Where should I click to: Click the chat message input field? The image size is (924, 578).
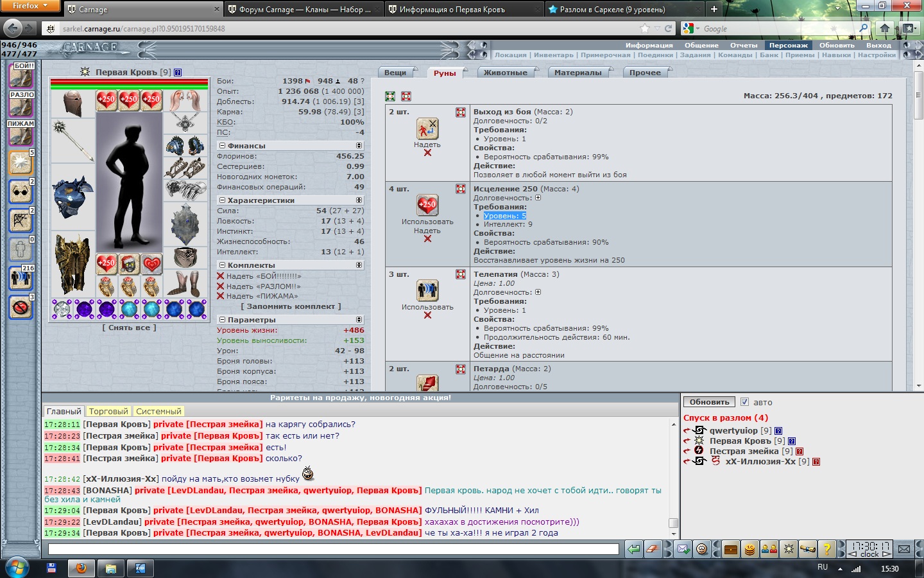[x=334, y=549]
